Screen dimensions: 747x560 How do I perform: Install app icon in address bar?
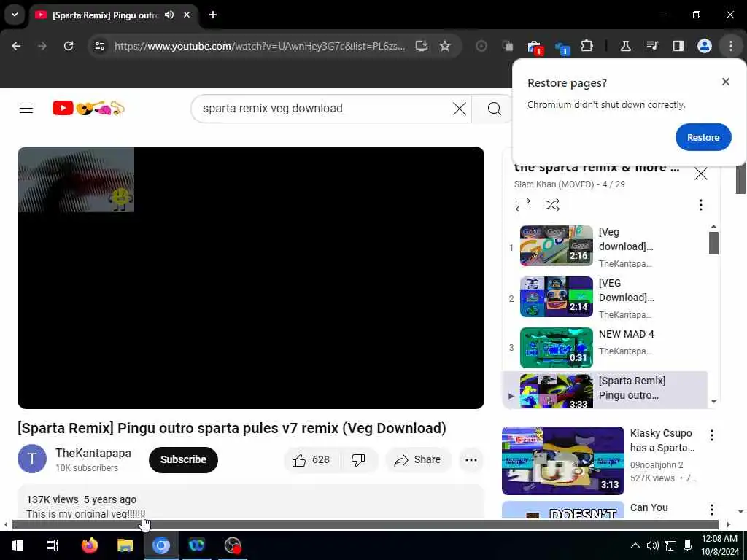click(422, 46)
